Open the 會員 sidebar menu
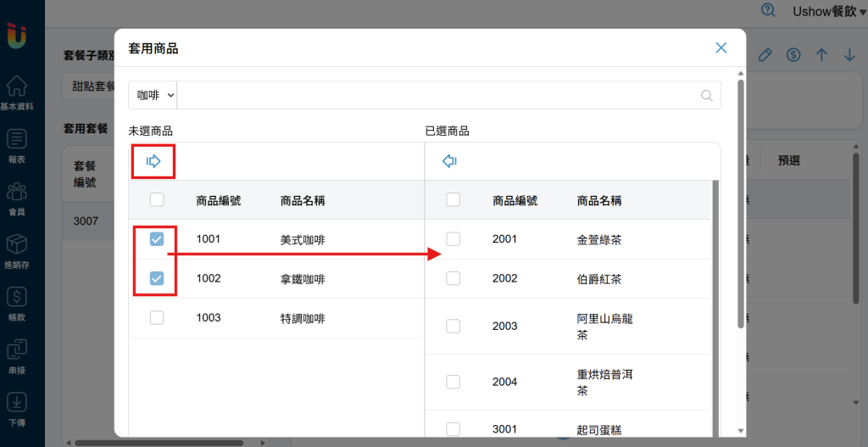 17,198
